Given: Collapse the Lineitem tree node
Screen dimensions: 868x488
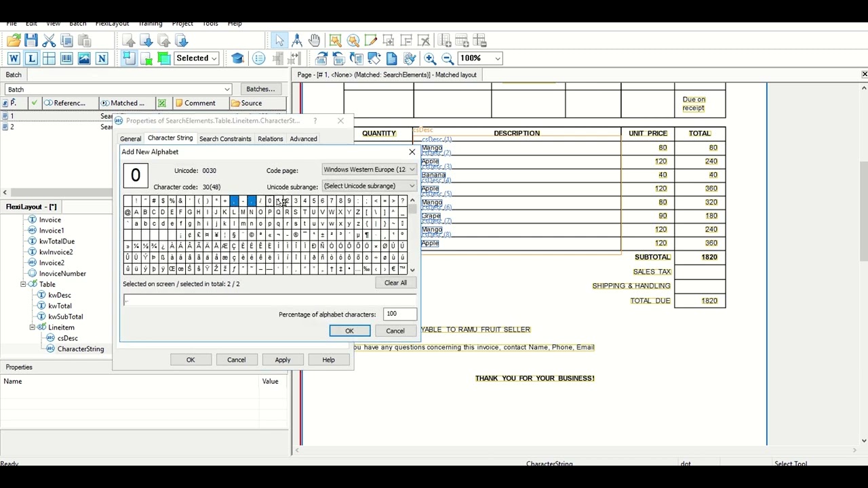Looking at the screenshot, I should click(x=32, y=328).
